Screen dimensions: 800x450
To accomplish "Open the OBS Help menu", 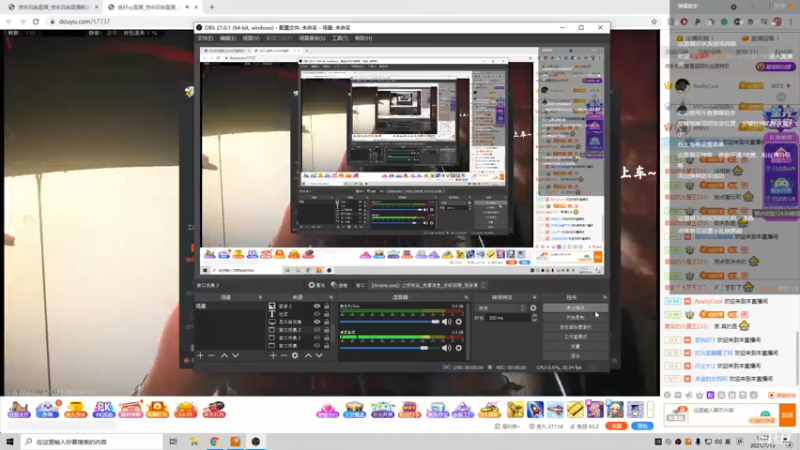I will [363, 38].
